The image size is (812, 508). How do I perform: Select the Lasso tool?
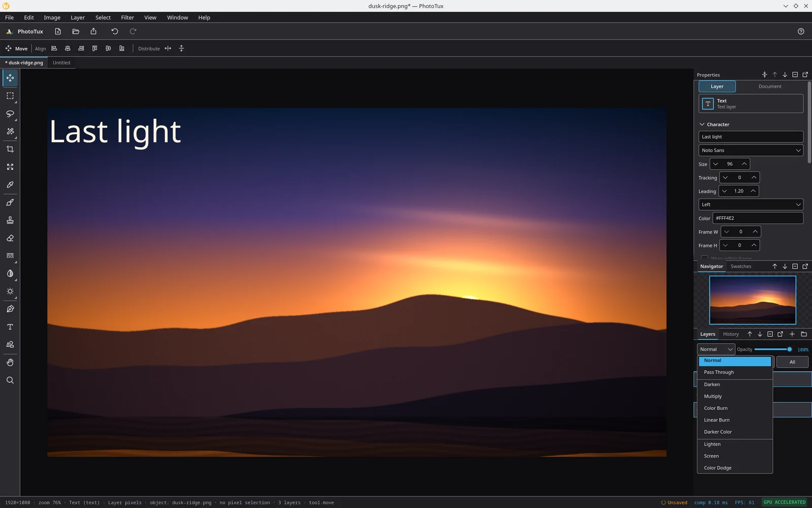tap(10, 113)
